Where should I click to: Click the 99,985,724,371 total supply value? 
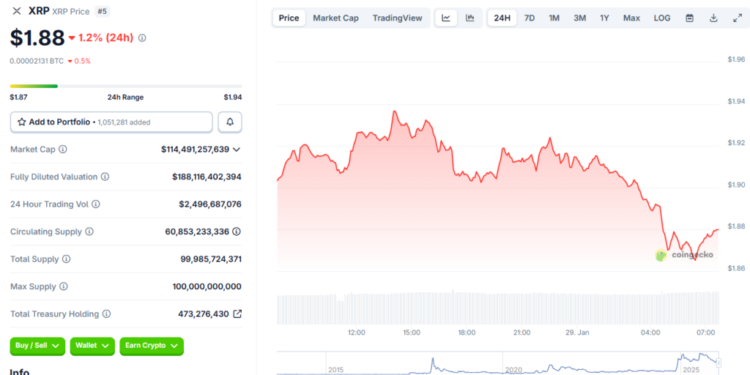[211, 259]
